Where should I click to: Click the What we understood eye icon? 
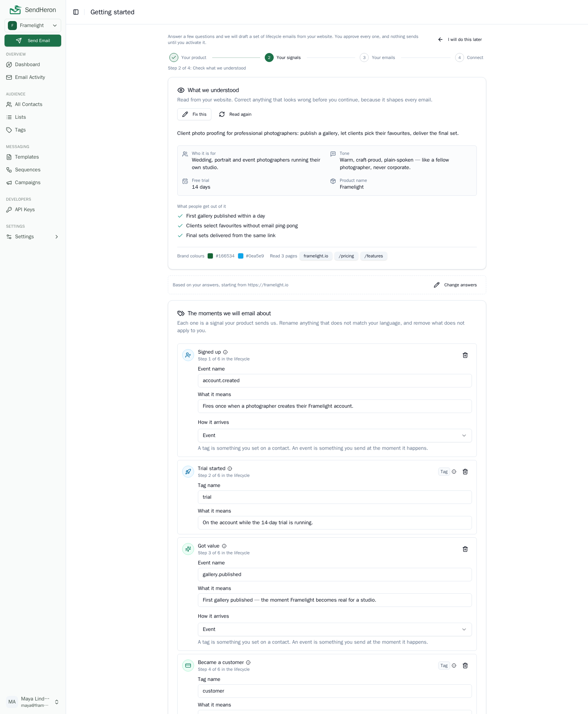(x=181, y=90)
